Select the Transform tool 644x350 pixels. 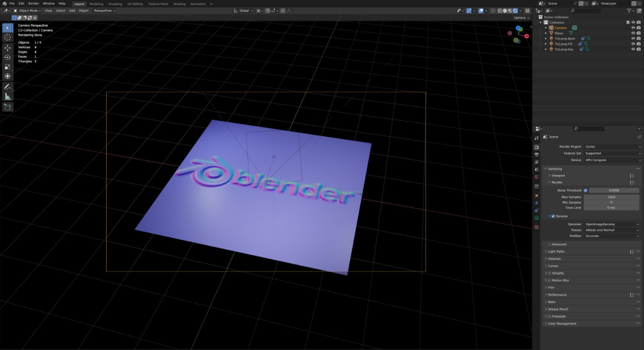(x=8, y=76)
